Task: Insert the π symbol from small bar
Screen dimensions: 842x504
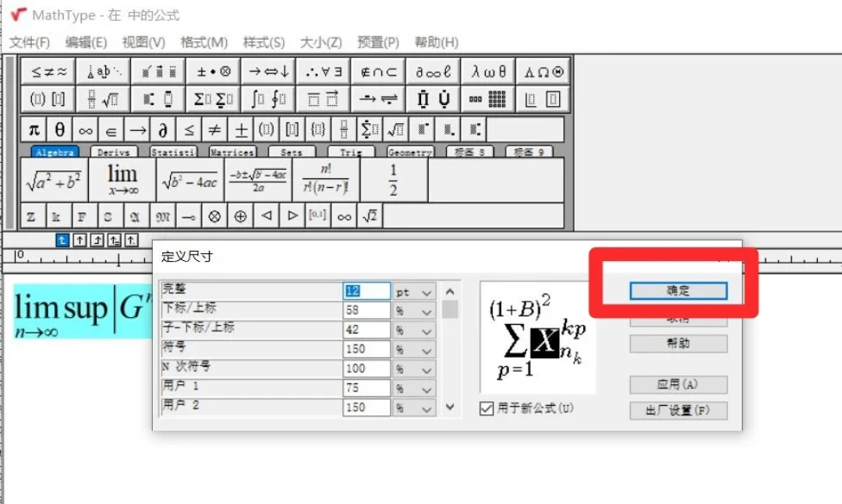Action: (34, 129)
